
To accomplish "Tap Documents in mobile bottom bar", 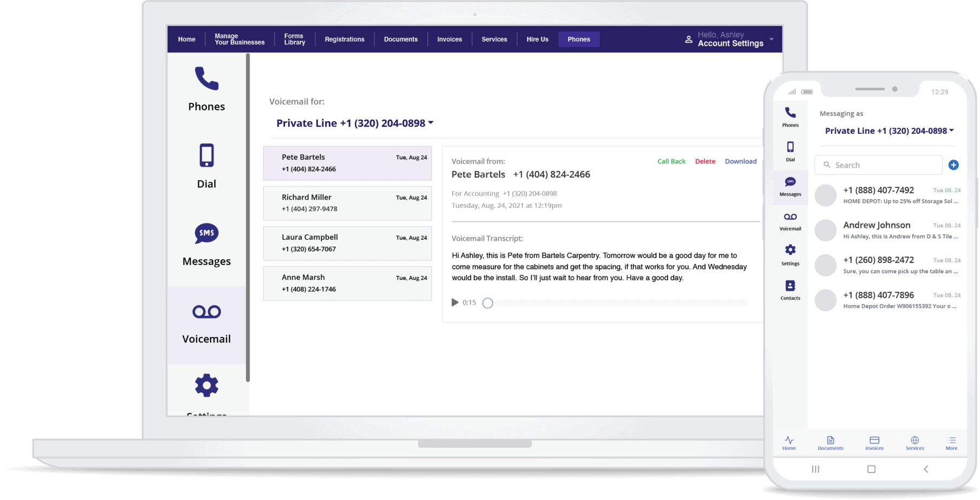I will coord(831,443).
